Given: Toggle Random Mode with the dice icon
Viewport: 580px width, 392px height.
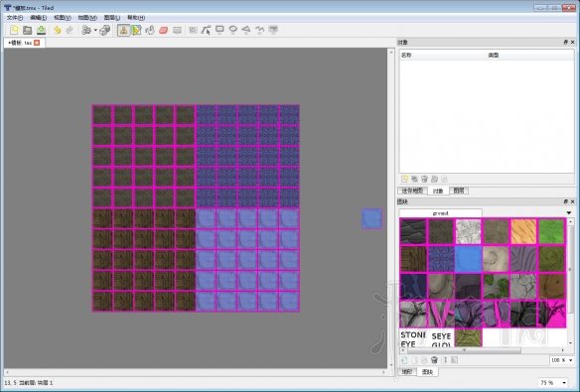Looking at the screenshot, I should tap(104, 30).
